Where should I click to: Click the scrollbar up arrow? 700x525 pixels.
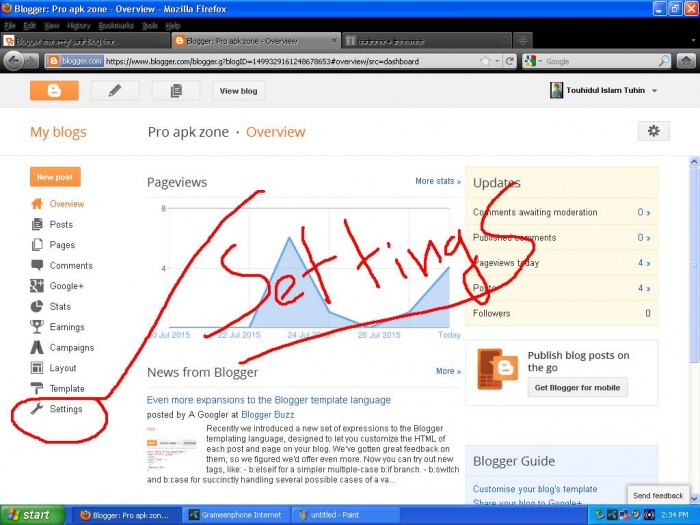click(694, 162)
